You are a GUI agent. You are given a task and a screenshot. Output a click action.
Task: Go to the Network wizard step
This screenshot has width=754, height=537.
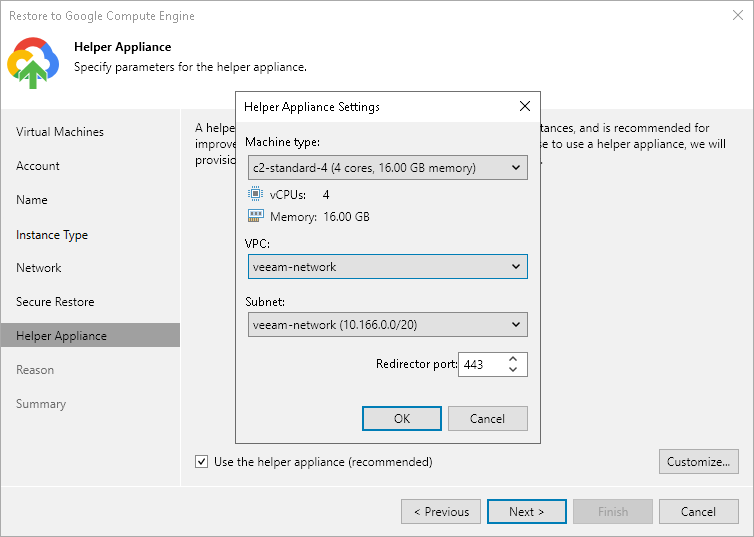(x=38, y=268)
